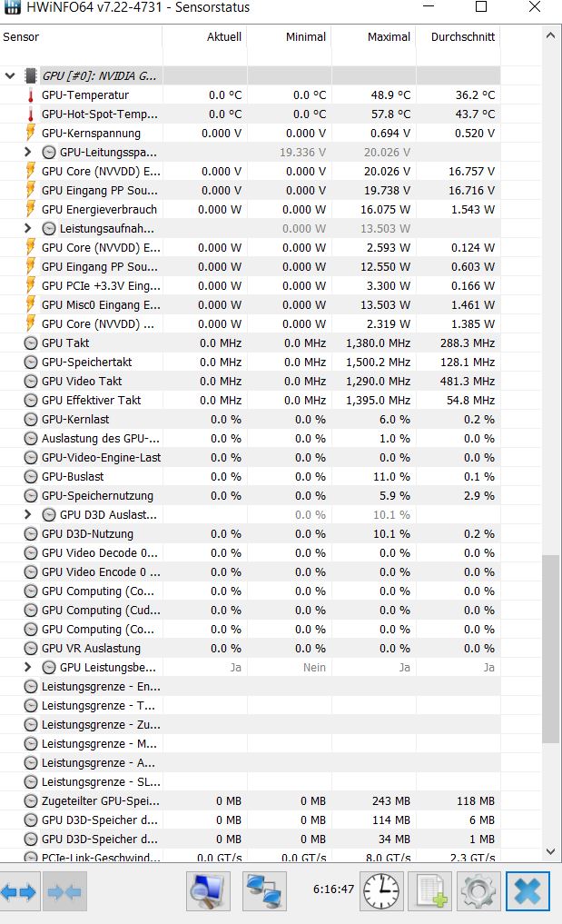562x924 pixels.
Task: Click the clock icon beside GPU-Speichernutzung
Action: pyautogui.click(x=31, y=495)
